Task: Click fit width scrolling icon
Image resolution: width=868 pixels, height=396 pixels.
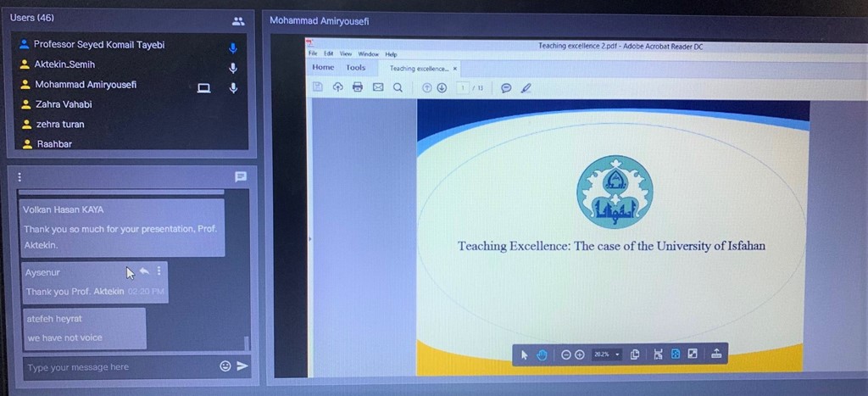Action: 658,354
